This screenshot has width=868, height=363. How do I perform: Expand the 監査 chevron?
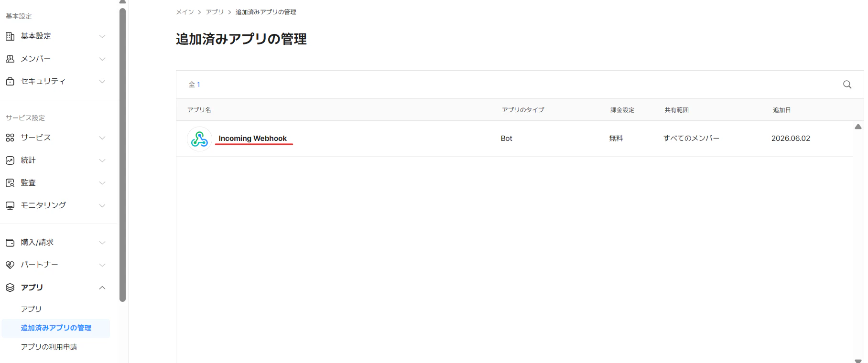[102, 183]
